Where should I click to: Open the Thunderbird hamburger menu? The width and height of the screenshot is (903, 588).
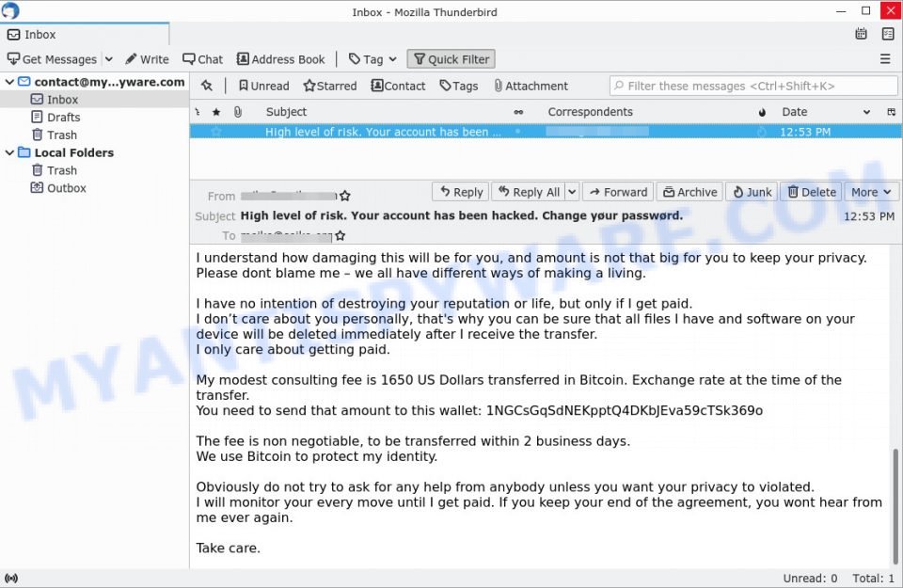coord(885,58)
